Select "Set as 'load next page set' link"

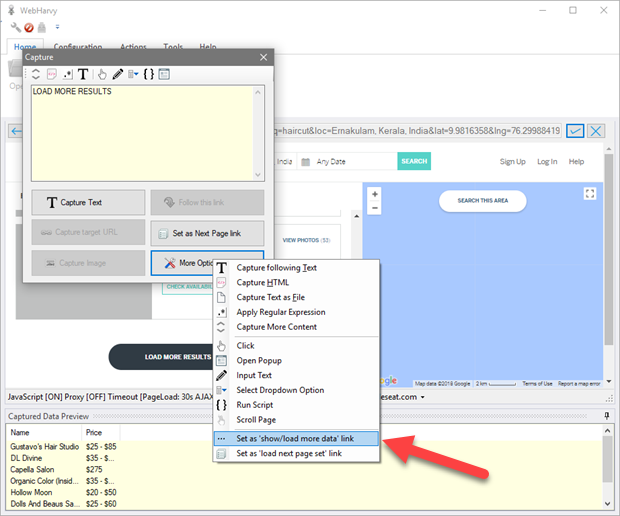(288, 453)
